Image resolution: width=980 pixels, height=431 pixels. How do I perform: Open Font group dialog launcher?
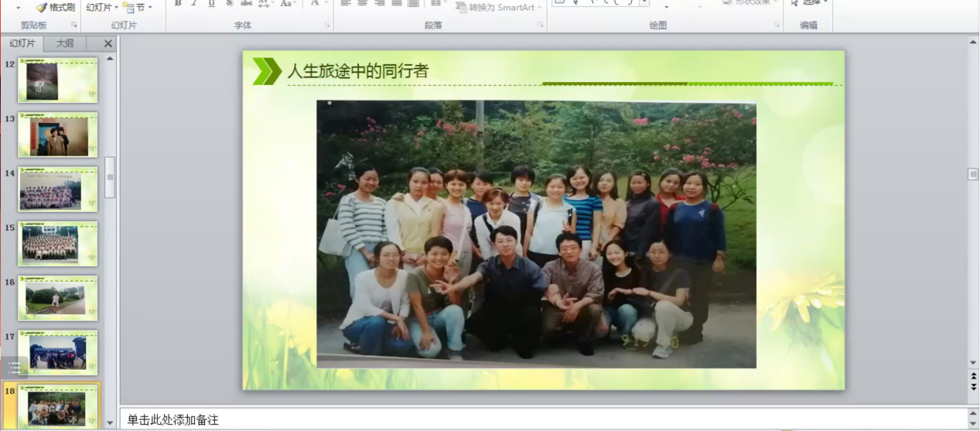tap(327, 26)
